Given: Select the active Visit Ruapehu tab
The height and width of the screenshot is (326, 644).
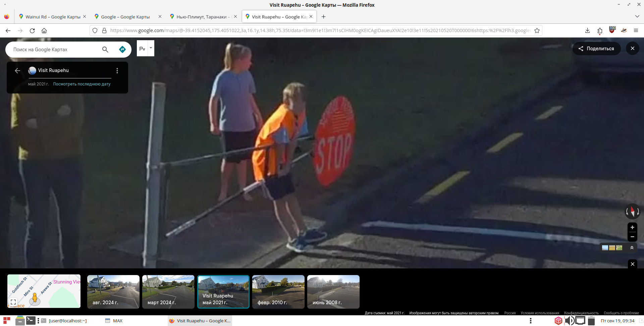Looking at the screenshot, I should [278, 17].
